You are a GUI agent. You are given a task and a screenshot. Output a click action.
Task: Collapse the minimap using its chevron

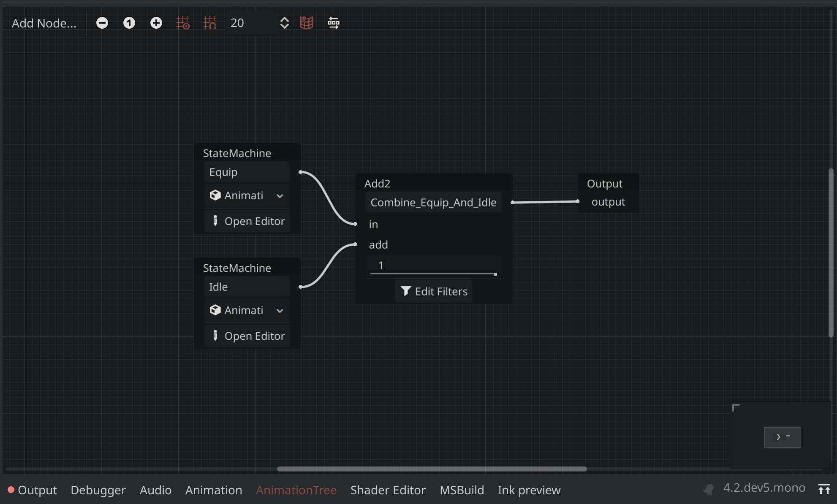[779, 437]
